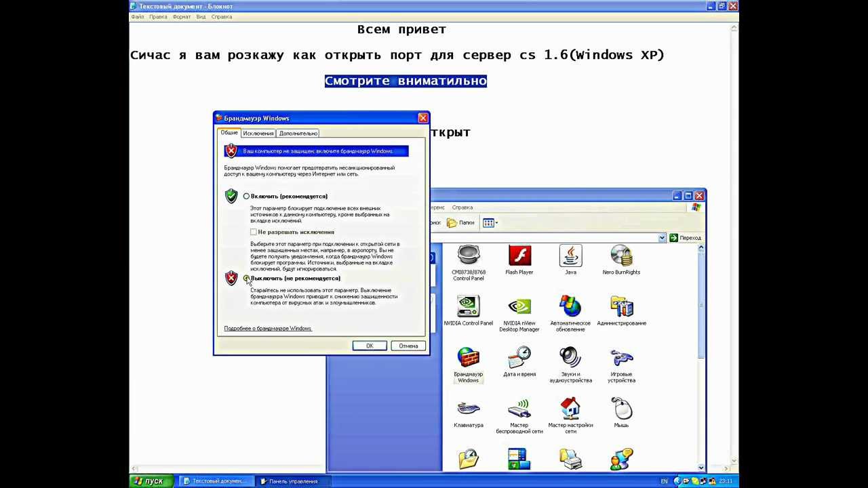The image size is (868, 488).
Task: Click the highlighted text Смотрите внимательно
Action: click(x=406, y=81)
